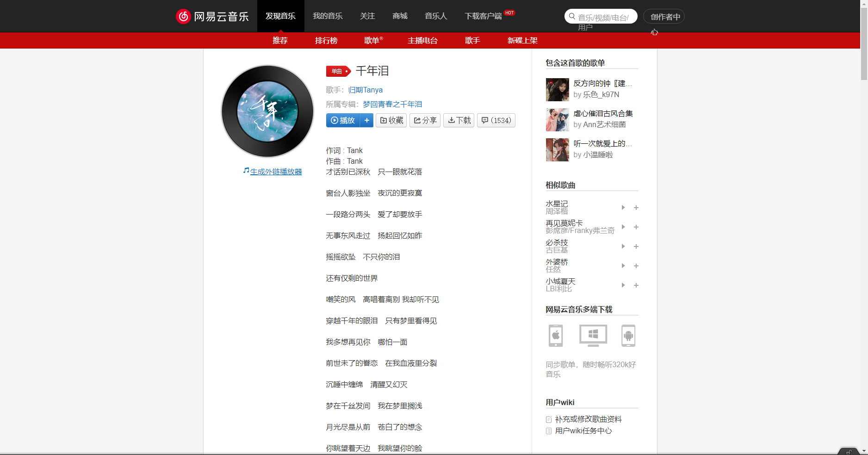Switch to the 排行榜 tab
Screen dimensions: 868x455
click(x=326, y=40)
